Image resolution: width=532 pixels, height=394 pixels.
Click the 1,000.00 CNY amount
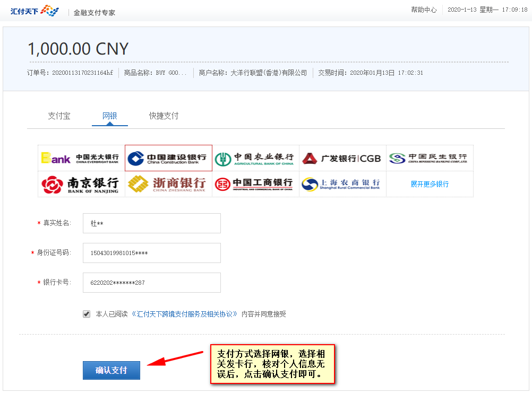78,48
